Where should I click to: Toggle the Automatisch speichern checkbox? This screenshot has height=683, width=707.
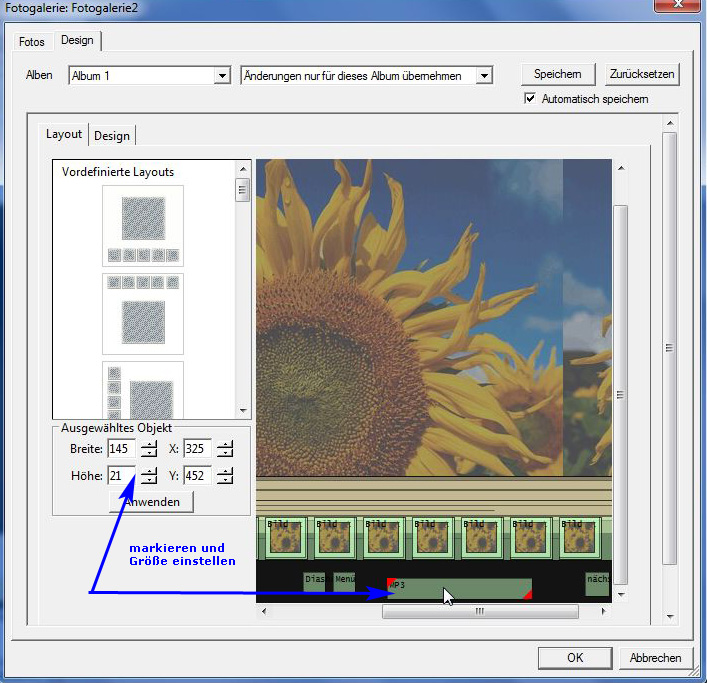coord(530,99)
